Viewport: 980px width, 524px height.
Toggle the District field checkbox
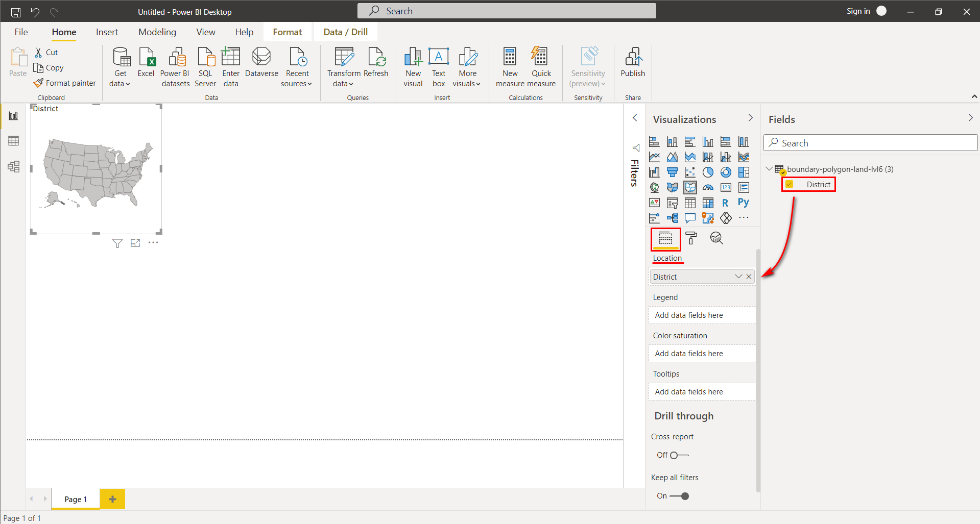coord(790,184)
